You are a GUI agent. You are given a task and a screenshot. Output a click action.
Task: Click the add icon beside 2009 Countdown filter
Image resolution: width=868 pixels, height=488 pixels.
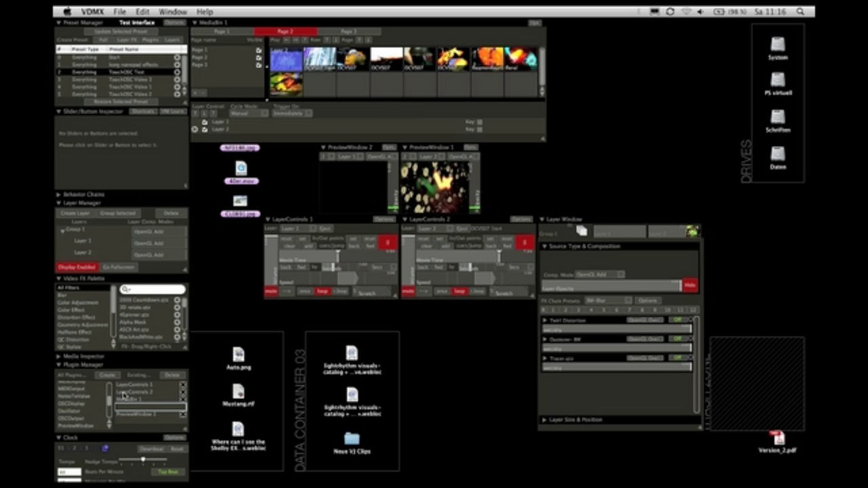coord(177,300)
